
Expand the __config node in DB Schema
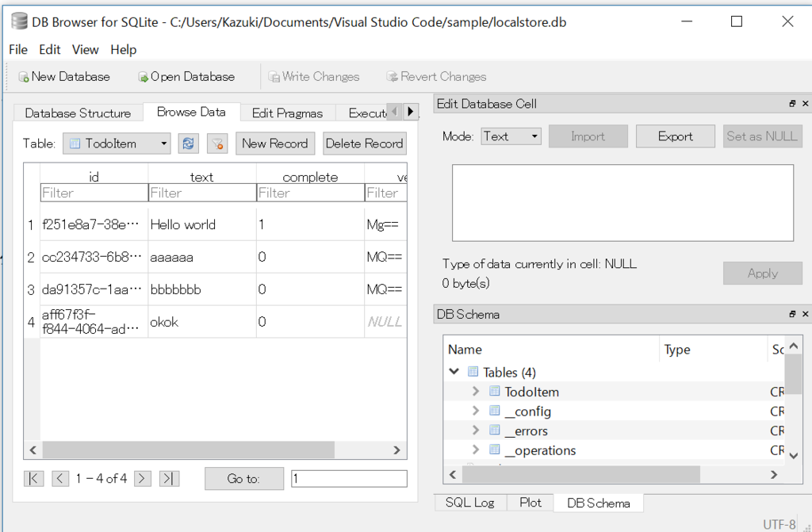tap(476, 411)
